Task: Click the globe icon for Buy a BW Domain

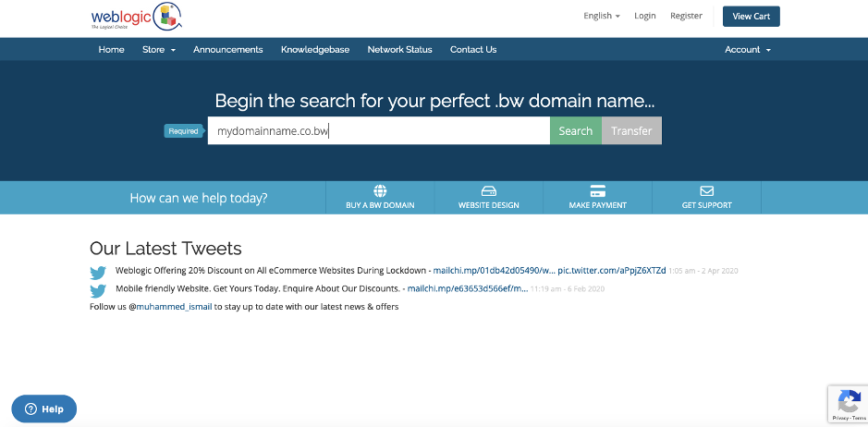Action: pos(380,191)
